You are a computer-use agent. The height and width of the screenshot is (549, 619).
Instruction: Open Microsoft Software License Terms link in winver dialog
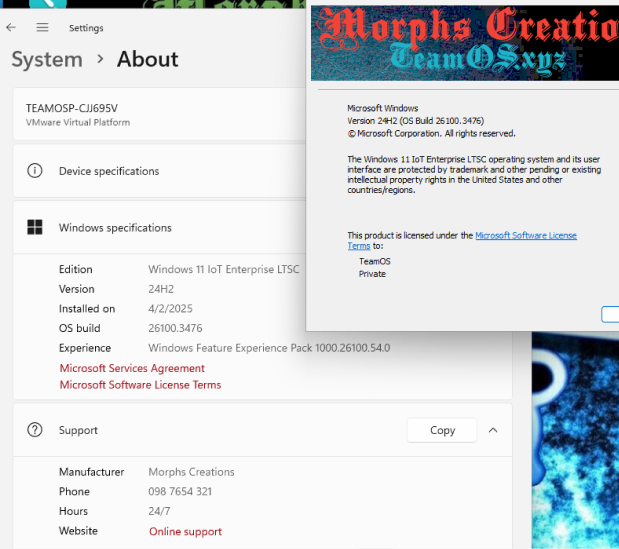(x=525, y=236)
